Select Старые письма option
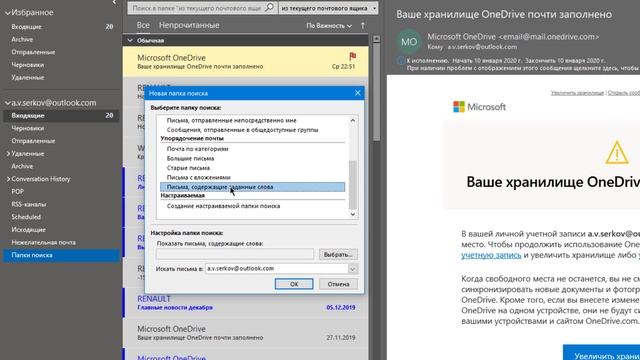Screen dimensions: 640x360 (188, 168)
